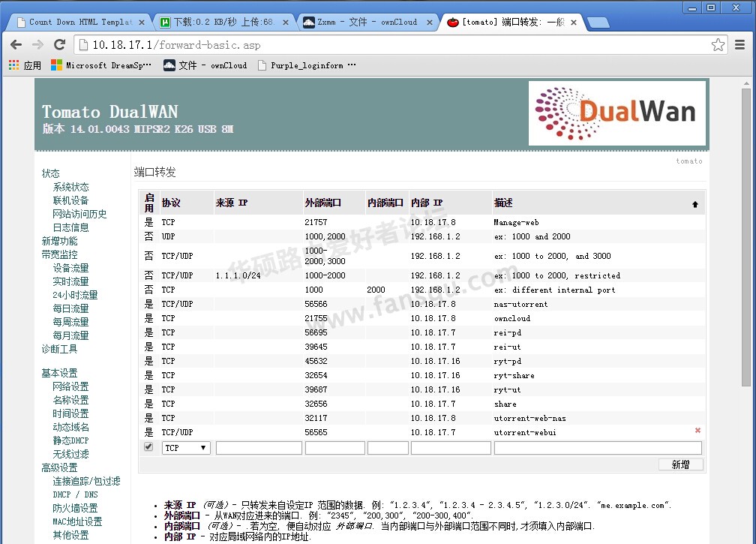Open 网站访问历史 in the sidebar

click(x=79, y=214)
